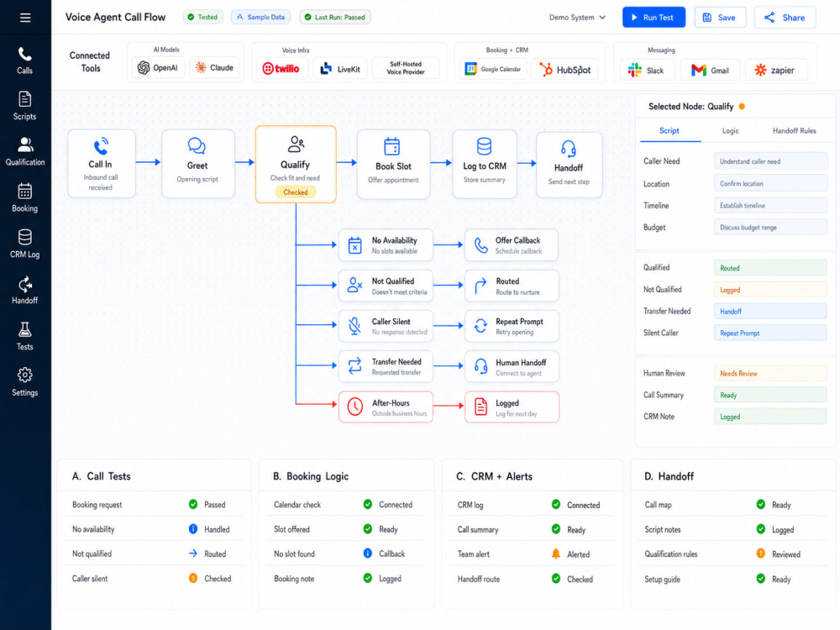Click the Booking request test row
Image resolution: width=840 pixels, height=630 pixels.
[155, 504]
